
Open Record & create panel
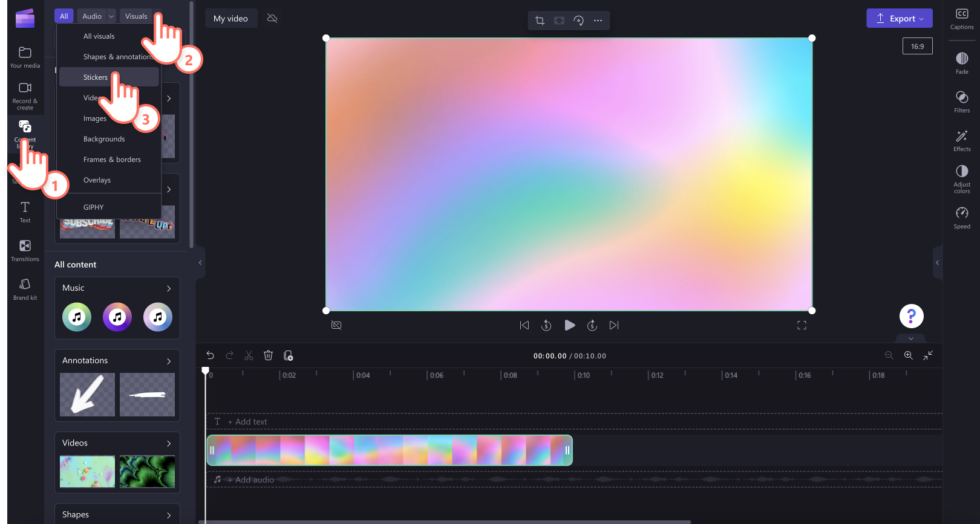point(25,95)
